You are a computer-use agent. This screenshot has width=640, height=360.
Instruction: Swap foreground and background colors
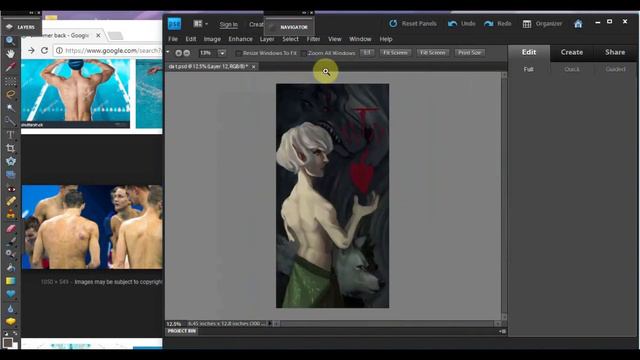pos(16,334)
